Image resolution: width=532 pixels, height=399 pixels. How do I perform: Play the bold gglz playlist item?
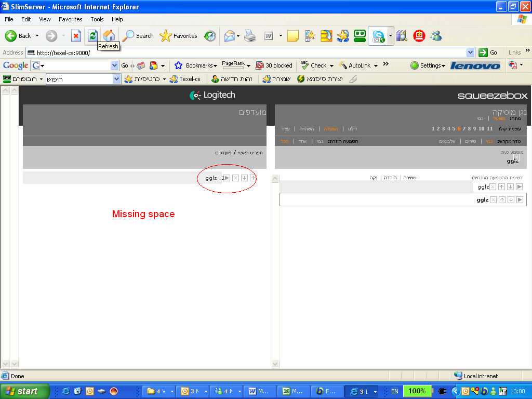pos(520,200)
